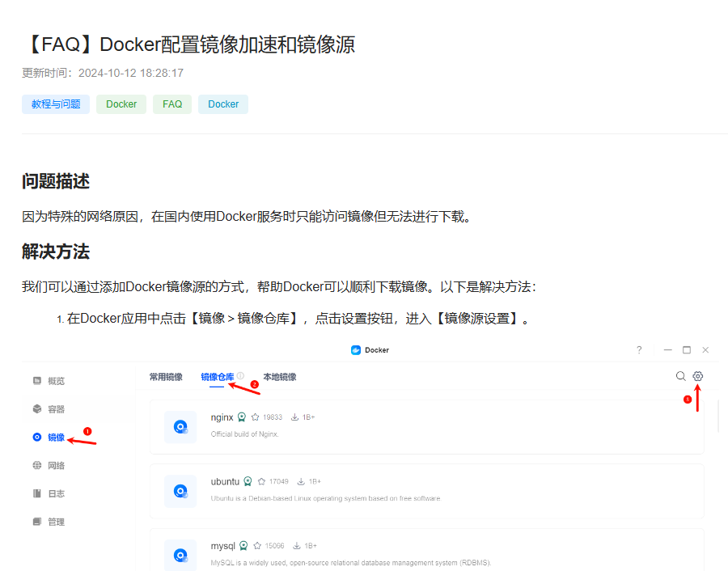Star the nginx image
This screenshot has width=728, height=571.
pyautogui.click(x=255, y=417)
